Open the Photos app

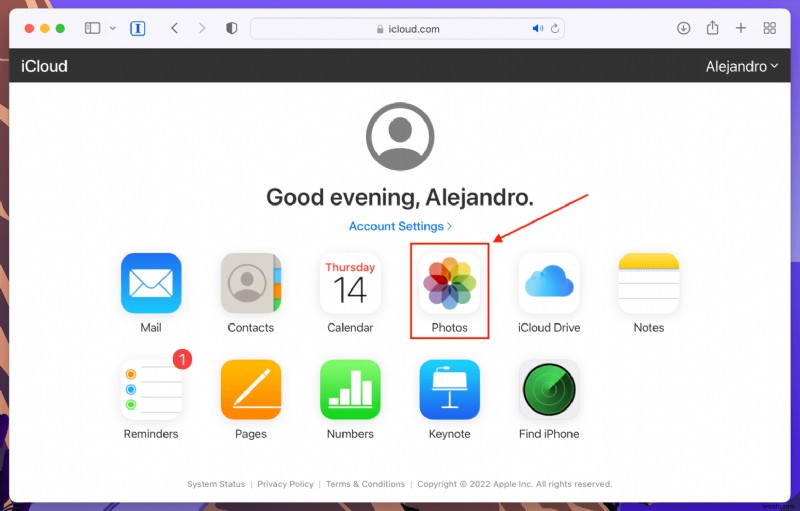[x=449, y=284]
